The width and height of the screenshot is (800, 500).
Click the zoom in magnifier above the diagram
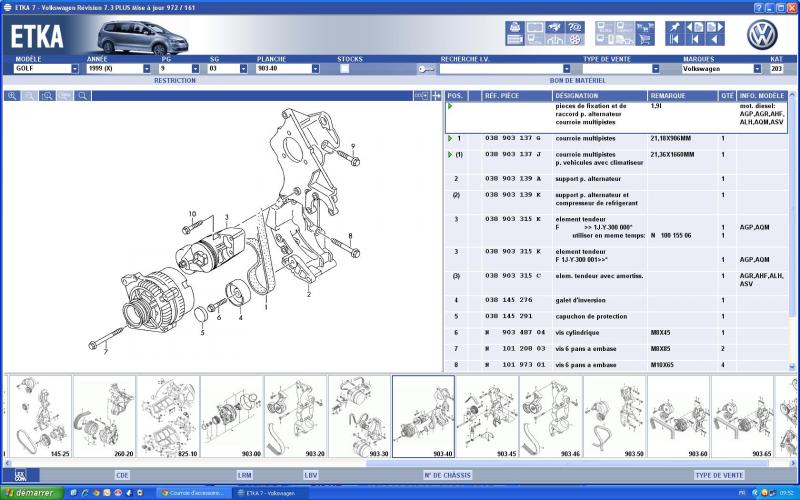(12, 96)
